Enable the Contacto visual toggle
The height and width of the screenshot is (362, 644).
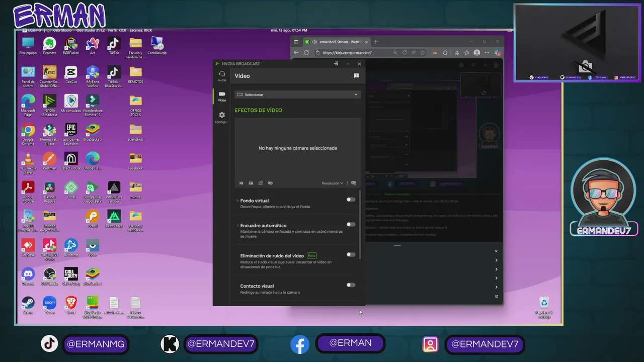[x=351, y=285]
